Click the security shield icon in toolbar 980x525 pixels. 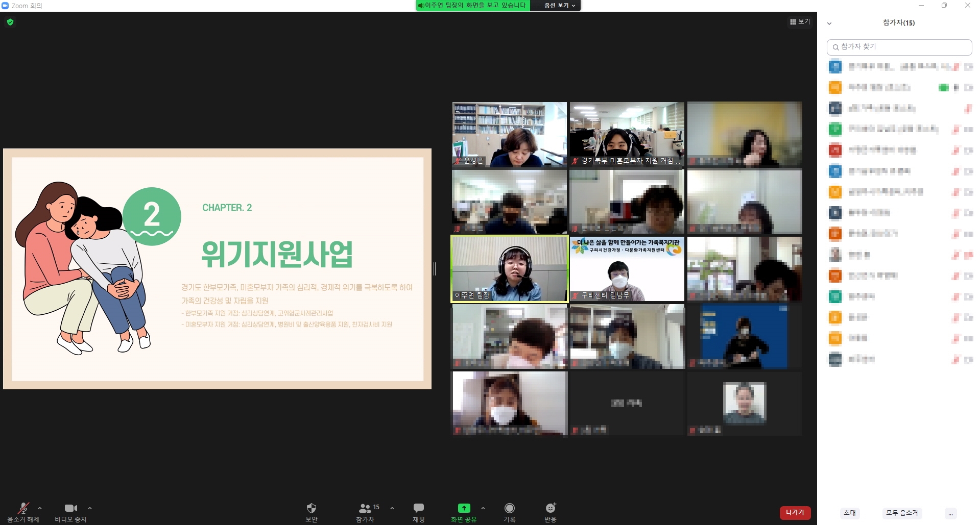[311, 508]
